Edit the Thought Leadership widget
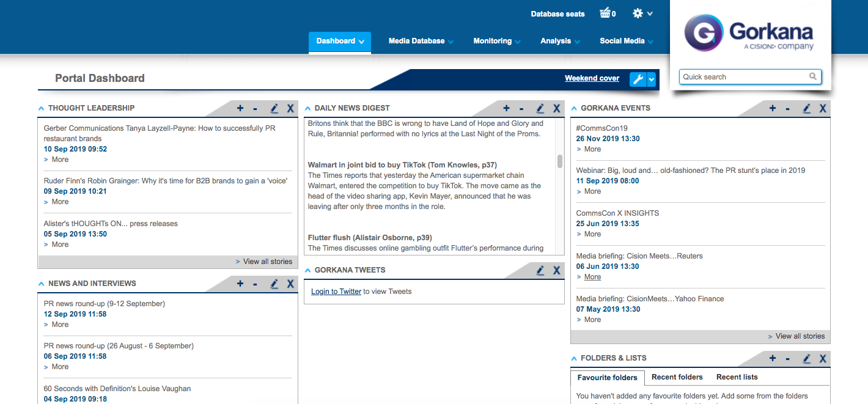Screen dimensions: 868x404 (x=274, y=108)
